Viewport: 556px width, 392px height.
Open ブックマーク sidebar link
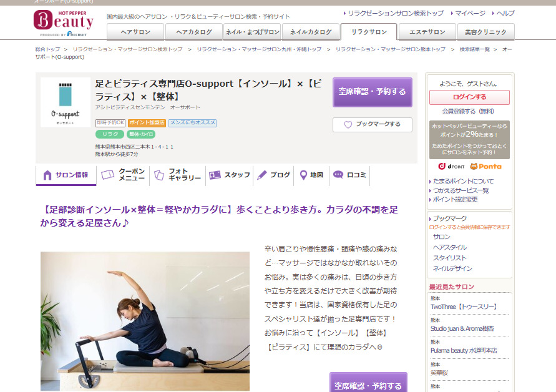[450, 218]
